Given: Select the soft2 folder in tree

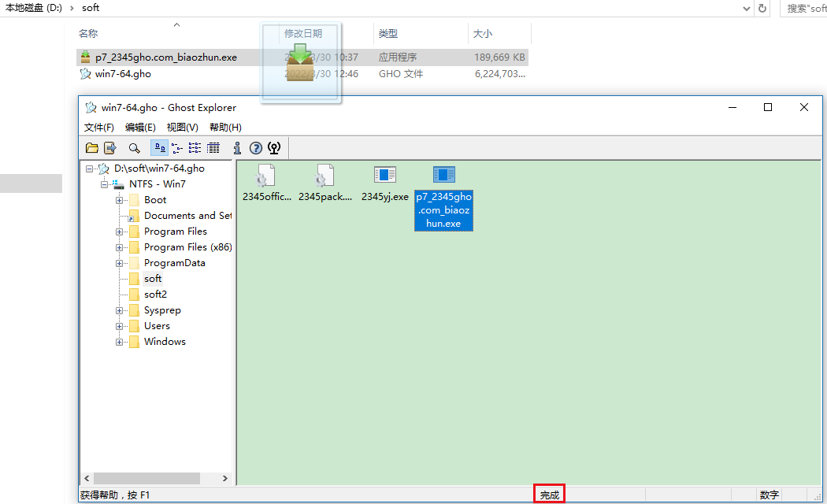Looking at the screenshot, I should click(155, 295).
